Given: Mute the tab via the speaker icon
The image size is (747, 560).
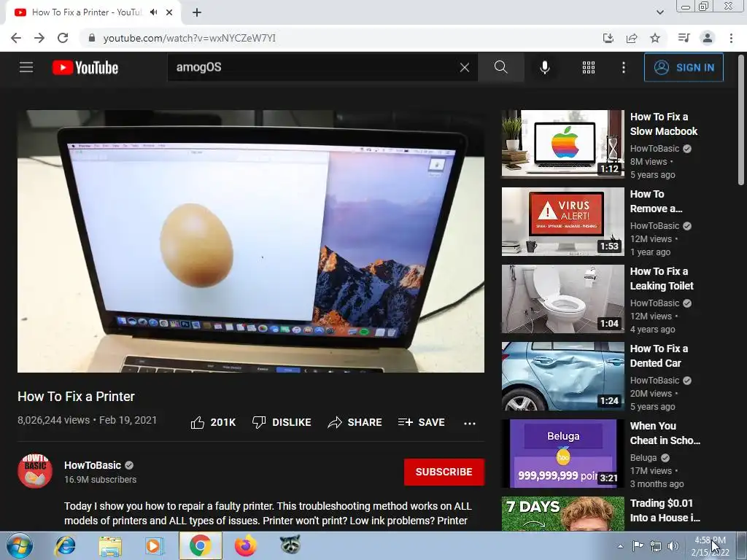Looking at the screenshot, I should click(x=153, y=12).
